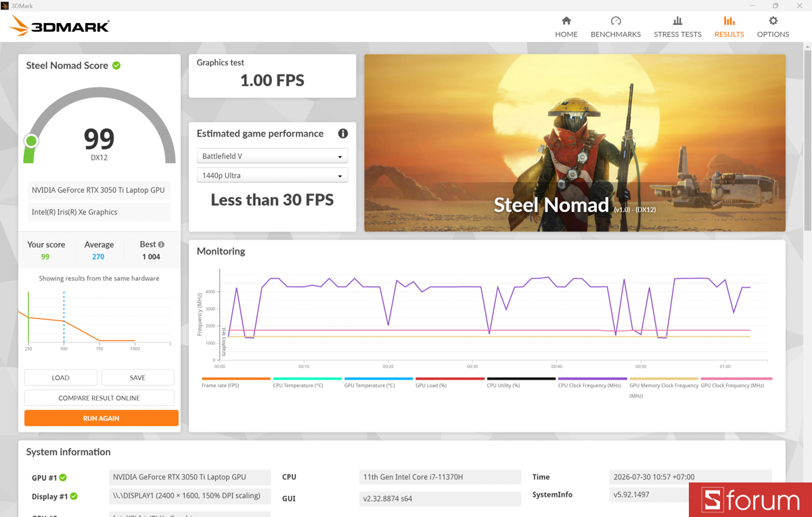Image resolution: width=812 pixels, height=517 pixels.
Task: Click the Steel Nomad benchmark artwork image
Action: [575, 143]
